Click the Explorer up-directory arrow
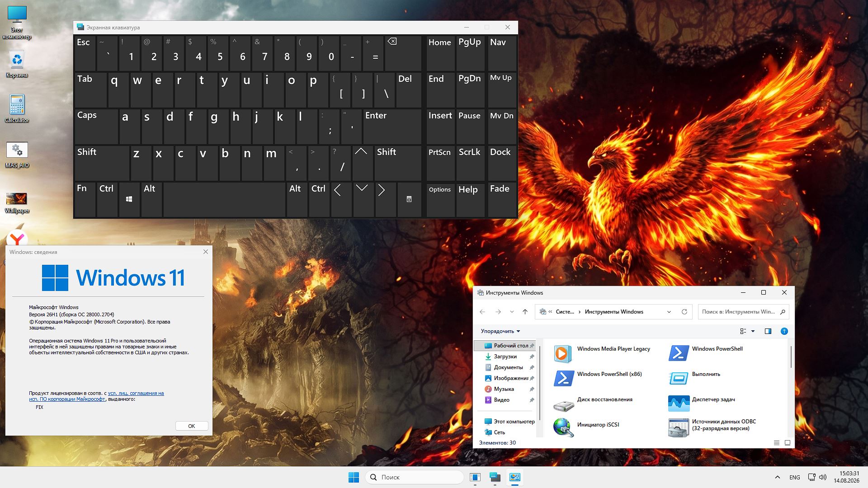Screen dimensions: 868x488 click(x=525, y=312)
